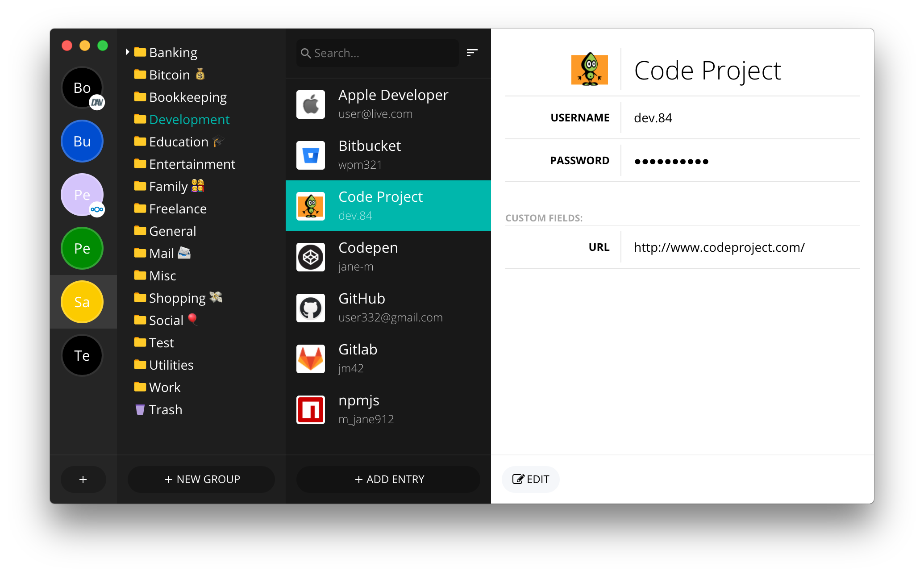
Task: Select the Gitlab fox icon entry
Action: point(311,359)
